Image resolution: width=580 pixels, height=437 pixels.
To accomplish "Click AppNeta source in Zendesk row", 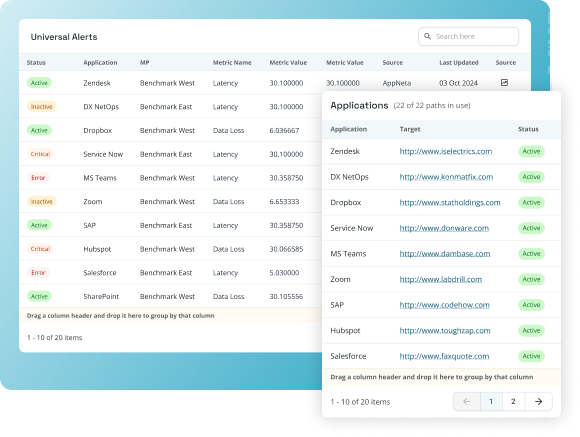I will coord(397,83).
